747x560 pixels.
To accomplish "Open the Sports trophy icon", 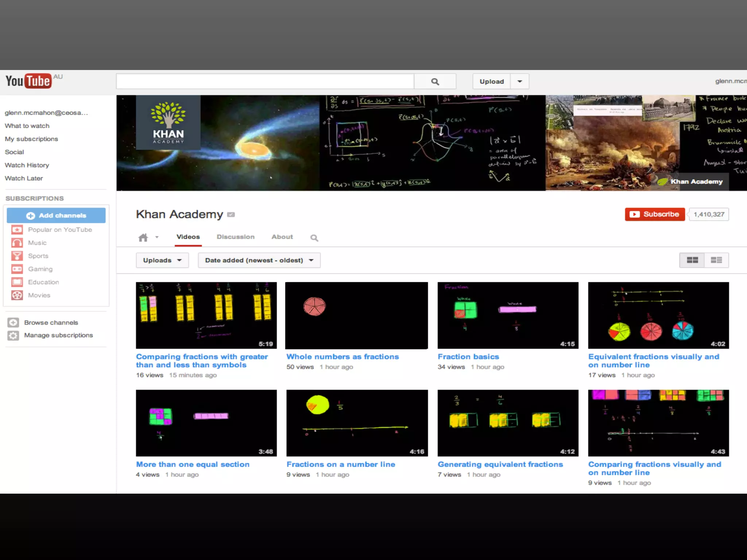I will coord(17,256).
